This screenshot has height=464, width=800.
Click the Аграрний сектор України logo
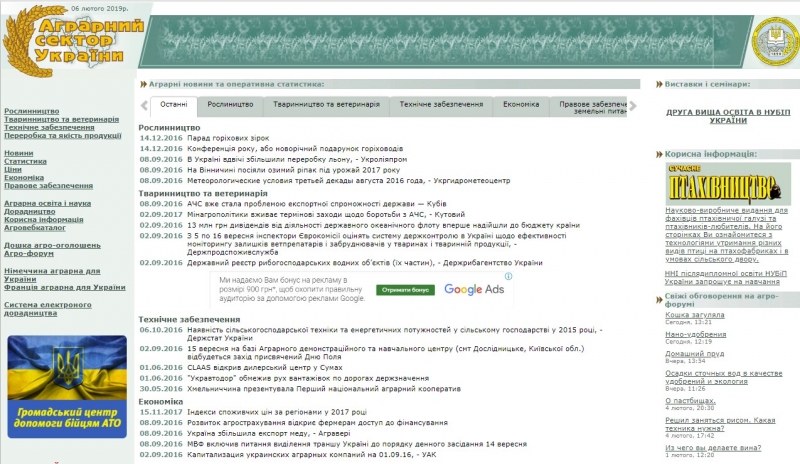coord(73,42)
